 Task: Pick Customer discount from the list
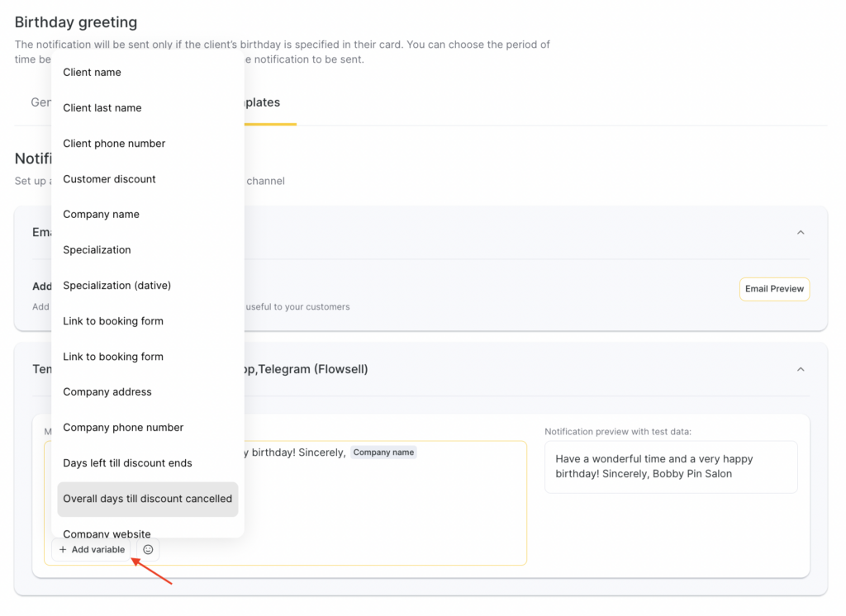pos(109,179)
